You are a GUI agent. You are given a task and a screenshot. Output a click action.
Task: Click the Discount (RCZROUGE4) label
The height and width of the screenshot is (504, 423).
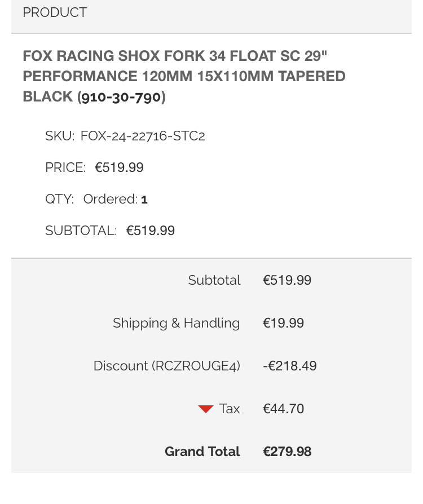(x=166, y=366)
